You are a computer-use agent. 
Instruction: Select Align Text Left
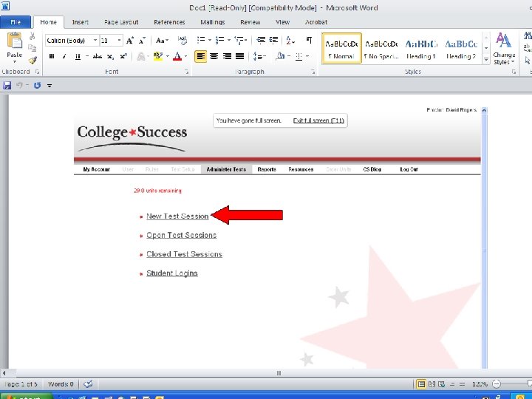[200, 56]
